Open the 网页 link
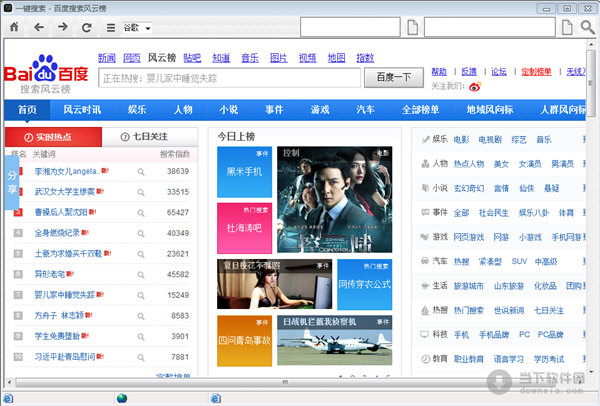 tap(132, 58)
